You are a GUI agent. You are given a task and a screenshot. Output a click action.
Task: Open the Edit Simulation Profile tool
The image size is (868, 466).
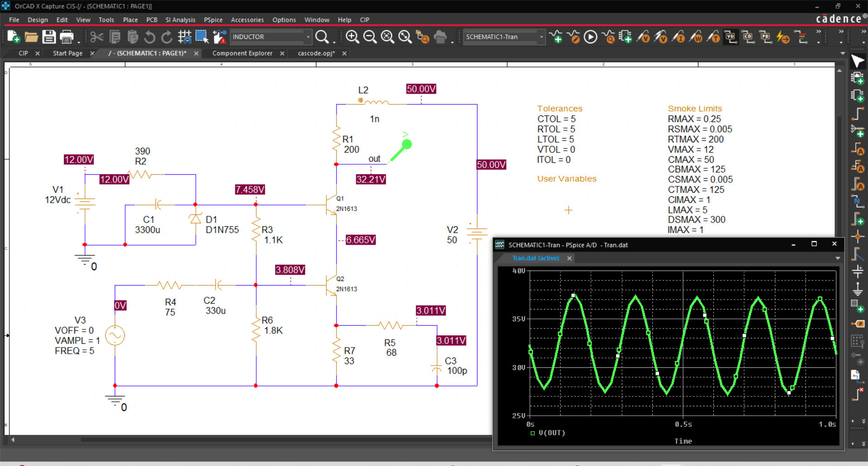(x=575, y=37)
